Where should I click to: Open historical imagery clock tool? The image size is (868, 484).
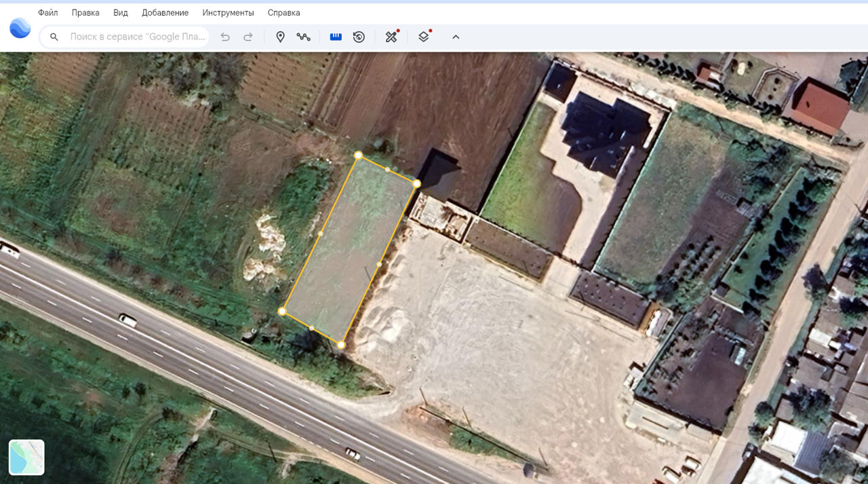pos(359,37)
